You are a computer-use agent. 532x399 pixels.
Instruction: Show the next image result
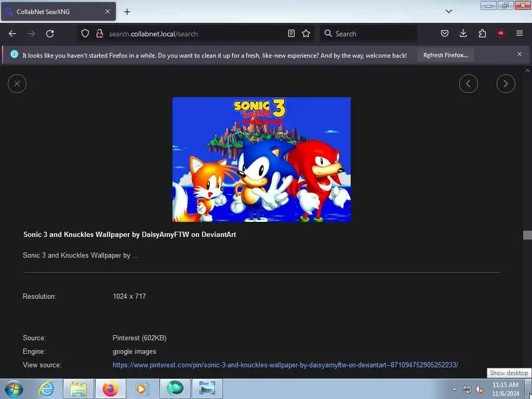point(506,84)
